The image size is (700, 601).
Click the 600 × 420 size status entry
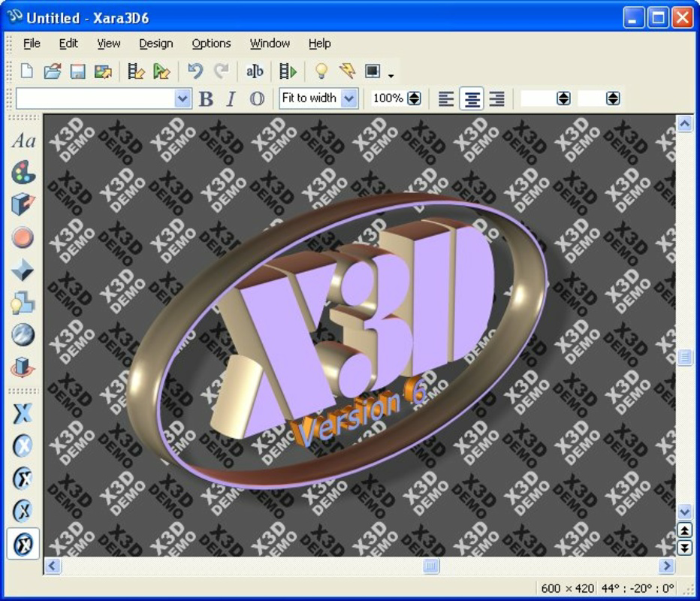567,588
